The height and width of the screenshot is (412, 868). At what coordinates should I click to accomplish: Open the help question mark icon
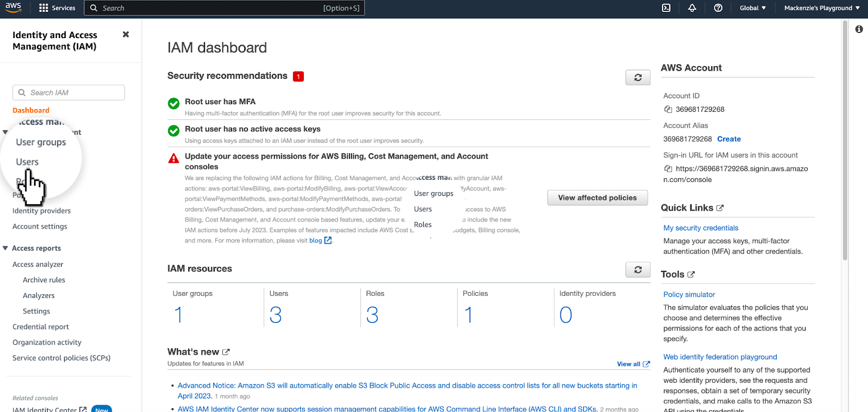point(718,8)
